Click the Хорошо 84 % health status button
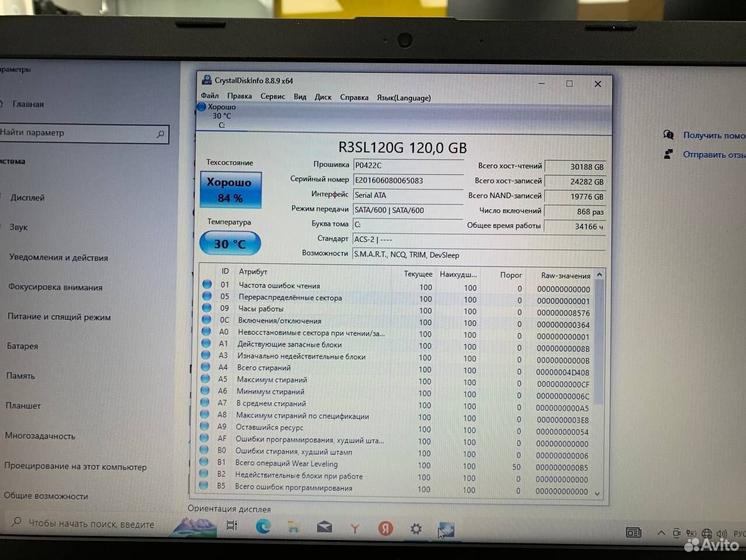The width and height of the screenshot is (746, 560). [x=231, y=190]
